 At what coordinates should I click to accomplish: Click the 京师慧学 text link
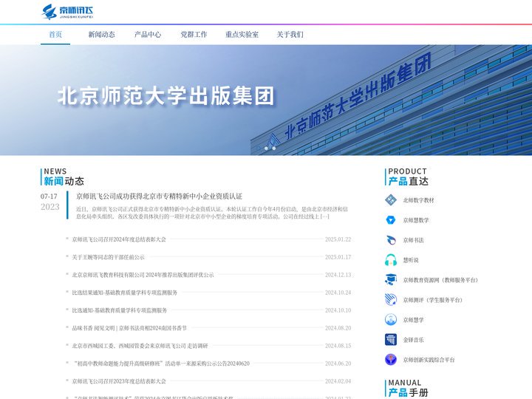[x=413, y=320]
